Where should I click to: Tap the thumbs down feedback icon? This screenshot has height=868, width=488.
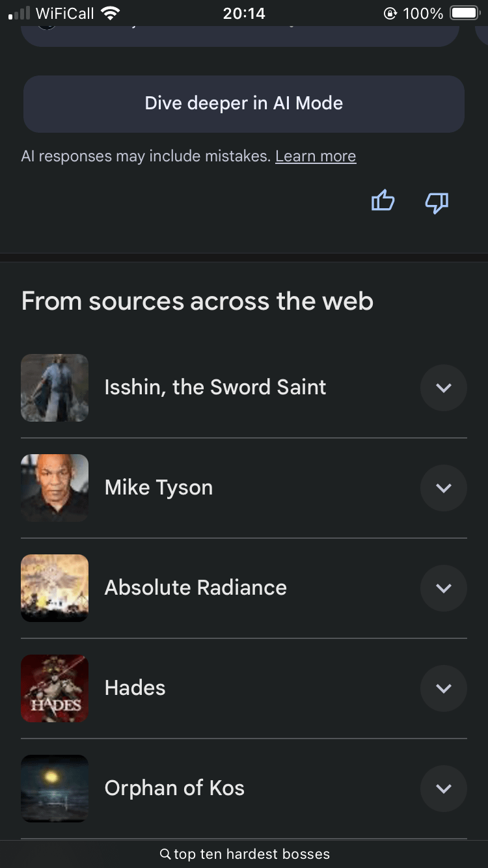[x=437, y=202]
